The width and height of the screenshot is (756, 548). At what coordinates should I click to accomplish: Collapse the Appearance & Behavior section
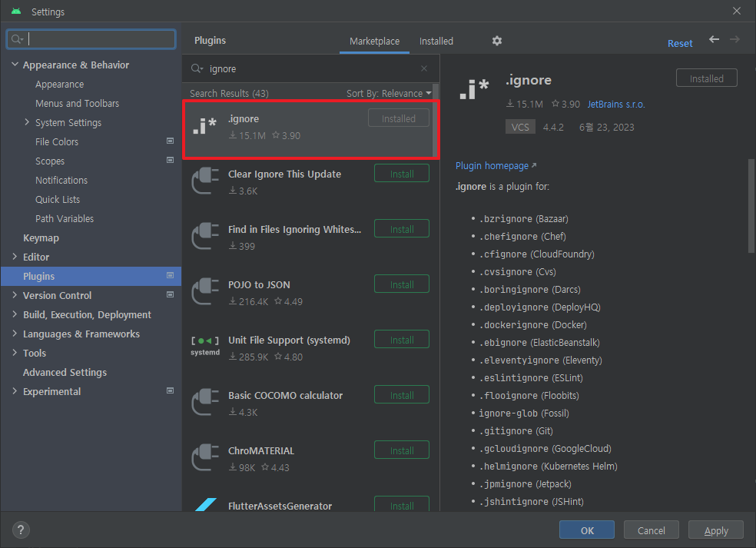click(x=15, y=64)
